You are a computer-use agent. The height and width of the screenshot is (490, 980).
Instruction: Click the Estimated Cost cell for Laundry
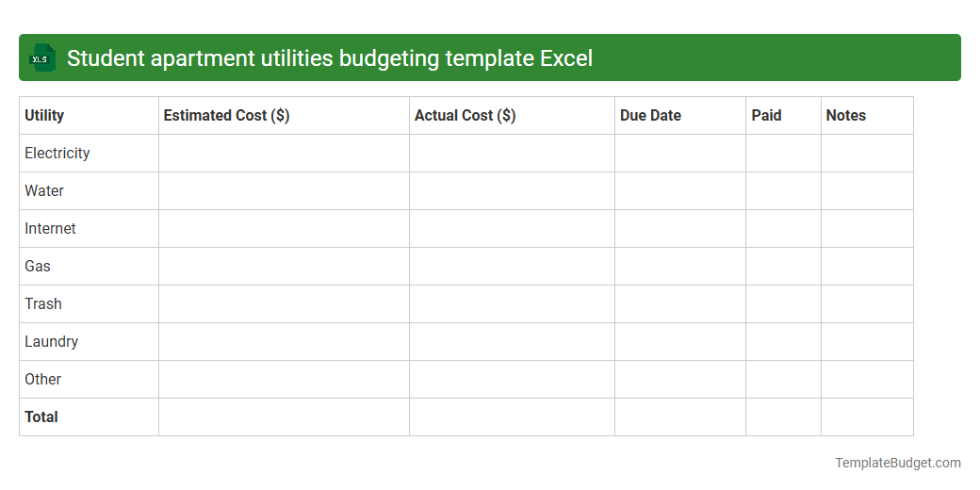click(x=284, y=342)
